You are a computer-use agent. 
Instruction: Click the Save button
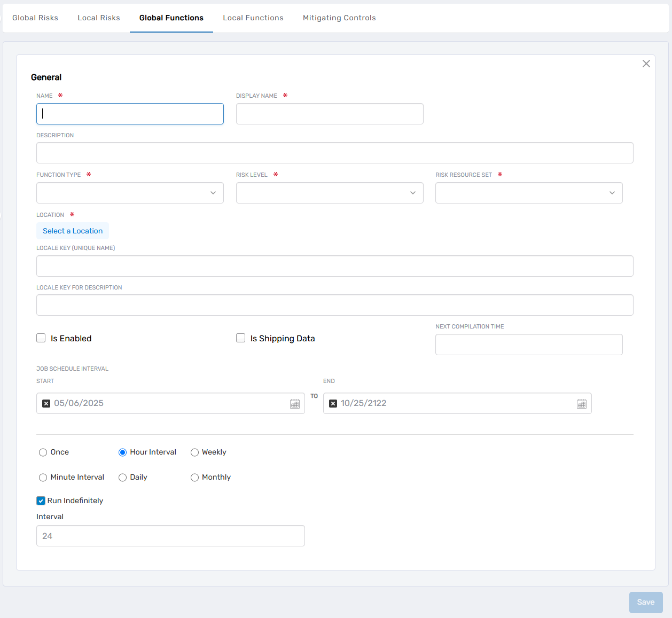pyautogui.click(x=646, y=602)
